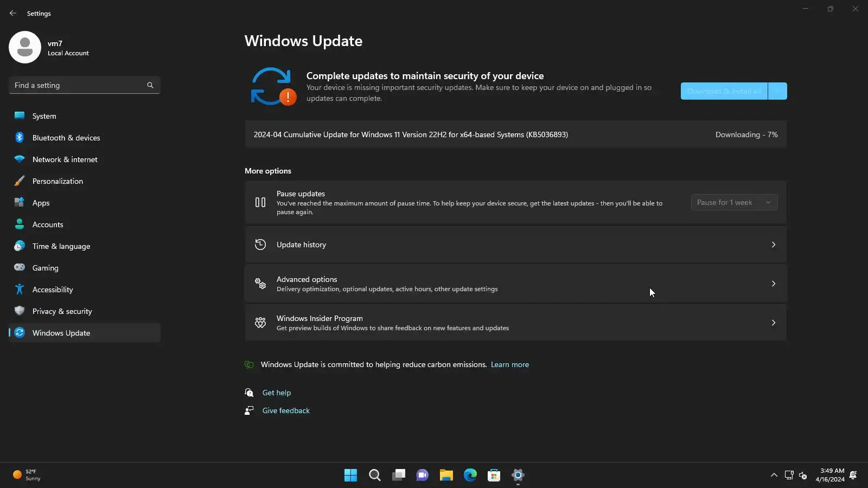Open the network icon in system tray
The width and height of the screenshot is (868, 488).
coord(789,475)
